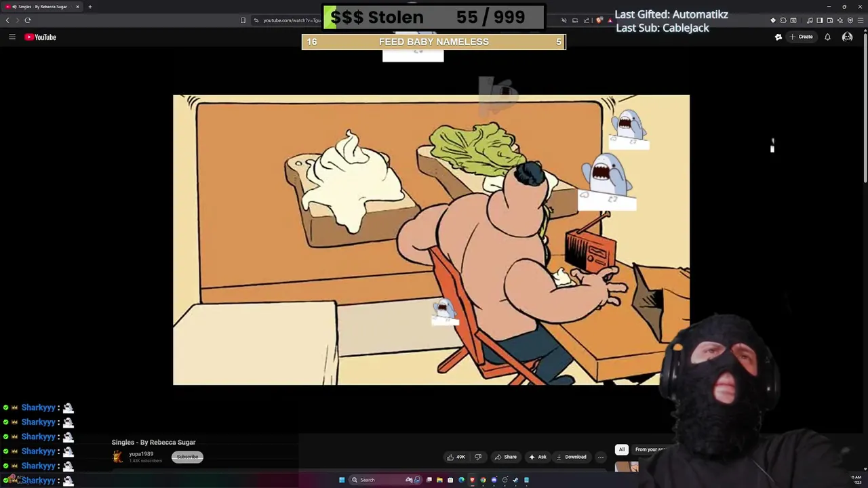The width and height of the screenshot is (868, 488).
Task: Click the share page icon in address bar
Action: coord(587,20)
